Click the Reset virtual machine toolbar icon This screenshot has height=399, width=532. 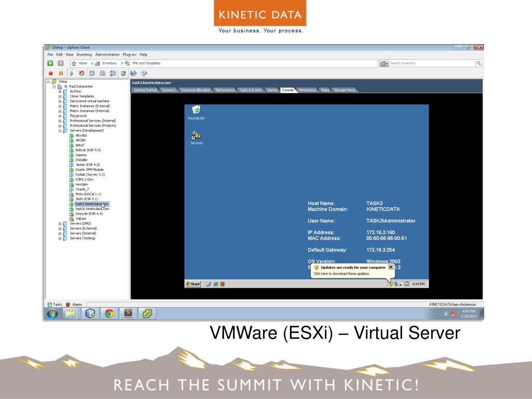(x=82, y=73)
